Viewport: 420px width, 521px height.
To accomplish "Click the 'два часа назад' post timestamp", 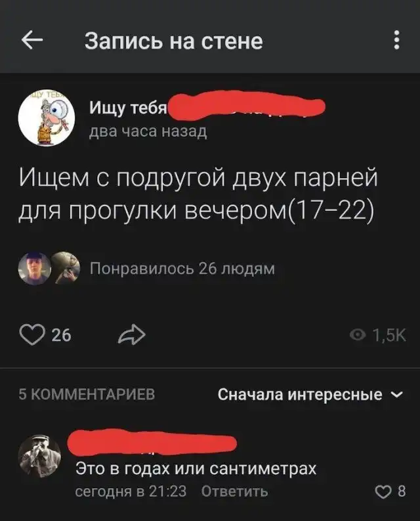I will [148, 132].
